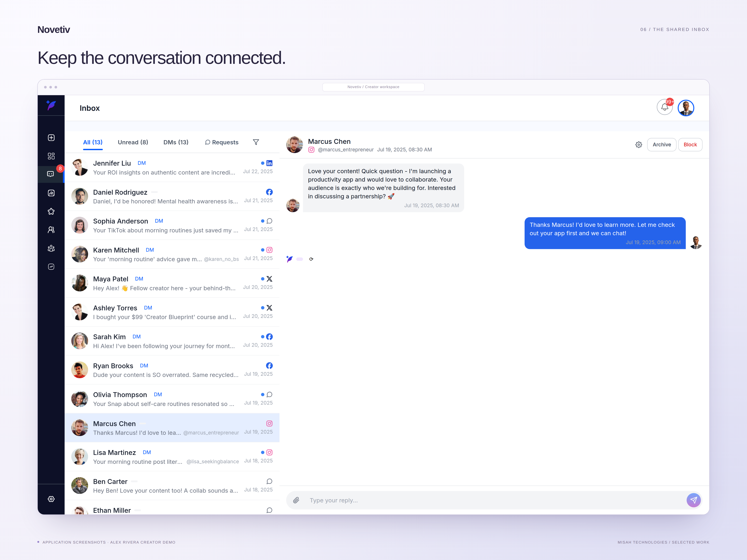Click the Block button
The width and height of the screenshot is (747, 560).
(x=690, y=144)
